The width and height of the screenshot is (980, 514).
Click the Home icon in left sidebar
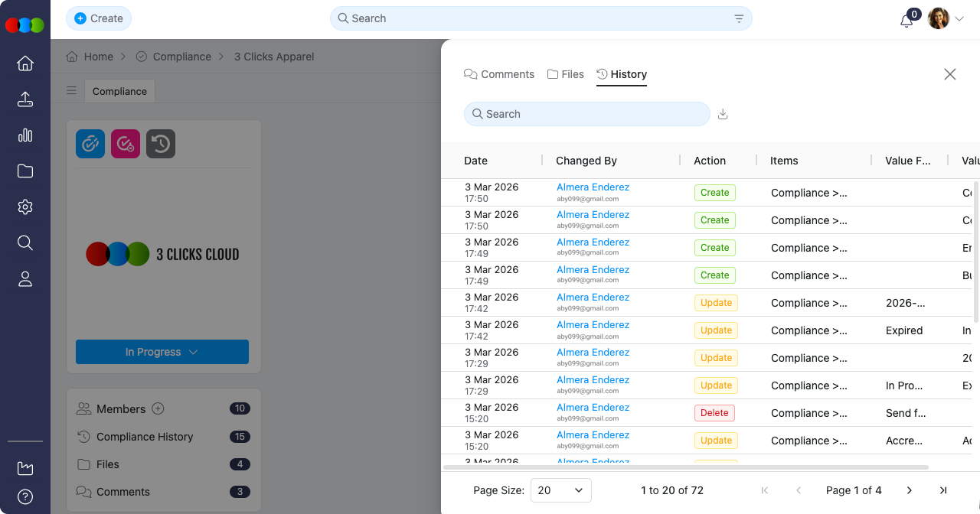click(x=25, y=63)
